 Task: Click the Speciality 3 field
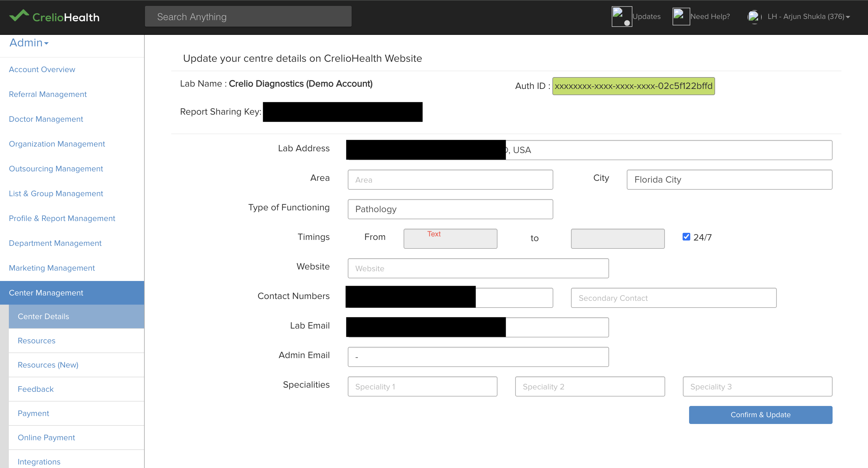[758, 386]
